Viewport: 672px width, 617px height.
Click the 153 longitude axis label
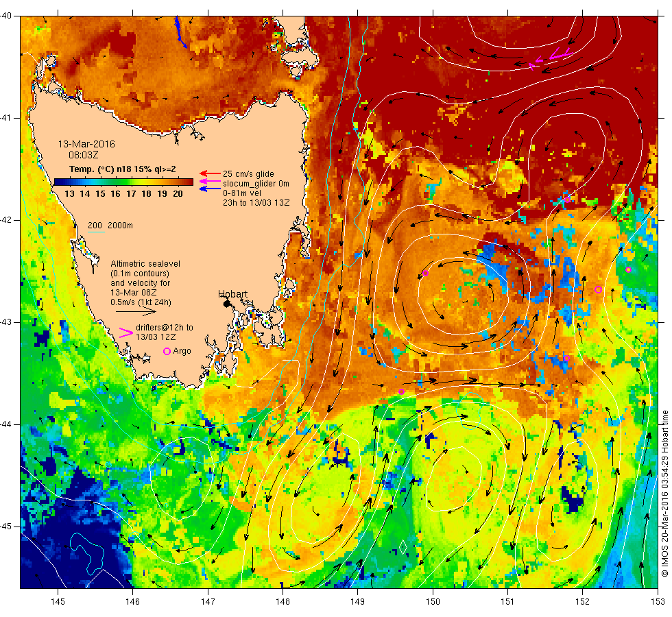[658, 602]
